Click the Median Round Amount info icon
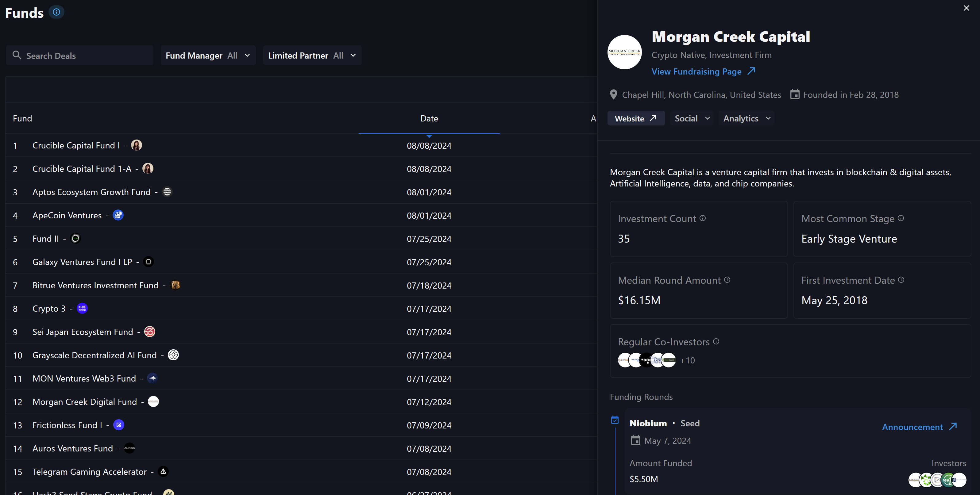The image size is (980, 495). tap(727, 279)
